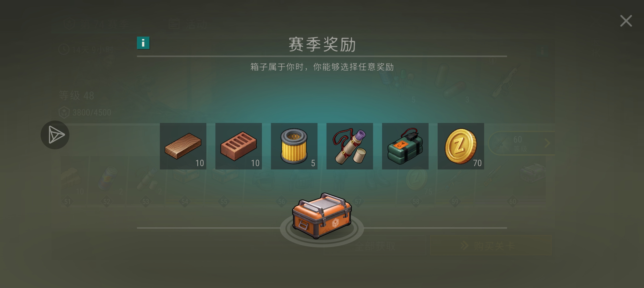Click the dimmed 全部获取 button
644x288 pixels.
pyautogui.click(x=375, y=246)
